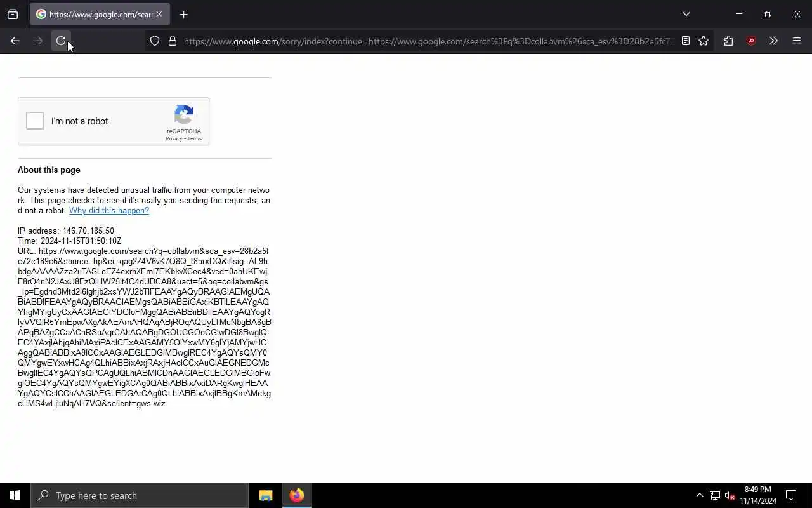The width and height of the screenshot is (812, 508).
Task: Click the forward navigation arrow
Action: (38, 41)
